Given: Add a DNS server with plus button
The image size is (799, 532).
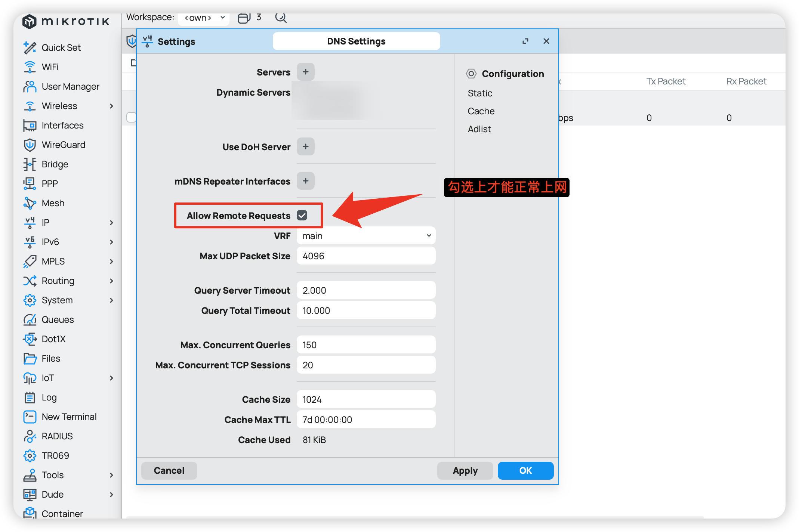Looking at the screenshot, I should (x=306, y=72).
